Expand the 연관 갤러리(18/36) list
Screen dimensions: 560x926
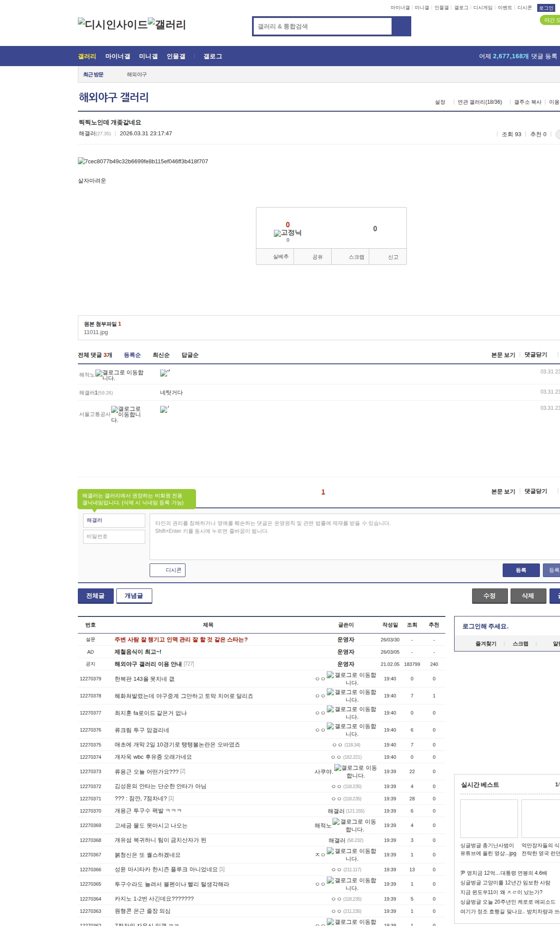(x=480, y=102)
